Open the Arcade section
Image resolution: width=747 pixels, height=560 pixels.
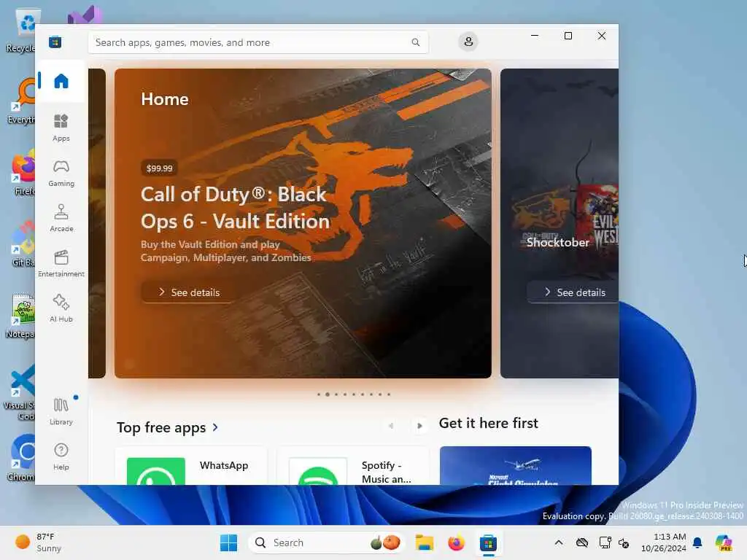point(61,218)
